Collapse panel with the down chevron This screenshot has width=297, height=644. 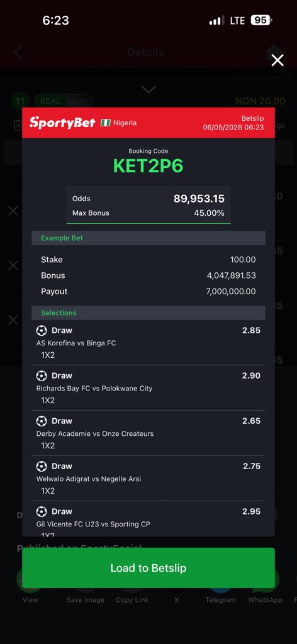point(148,89)
